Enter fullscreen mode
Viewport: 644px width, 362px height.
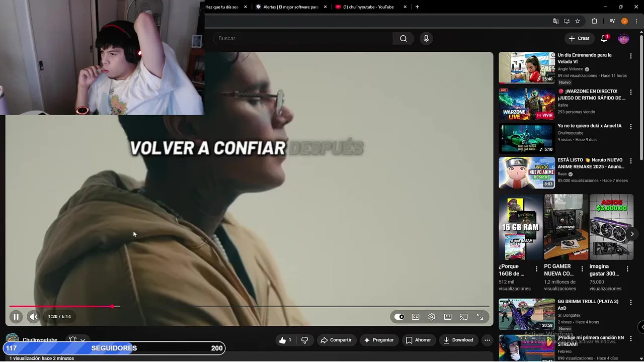480,317
